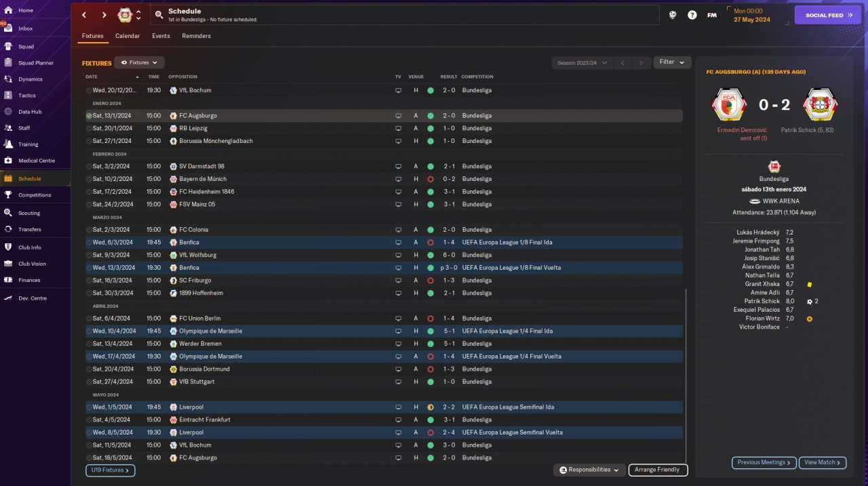Open the Staff sidebar icon

(x=8, y=128)
